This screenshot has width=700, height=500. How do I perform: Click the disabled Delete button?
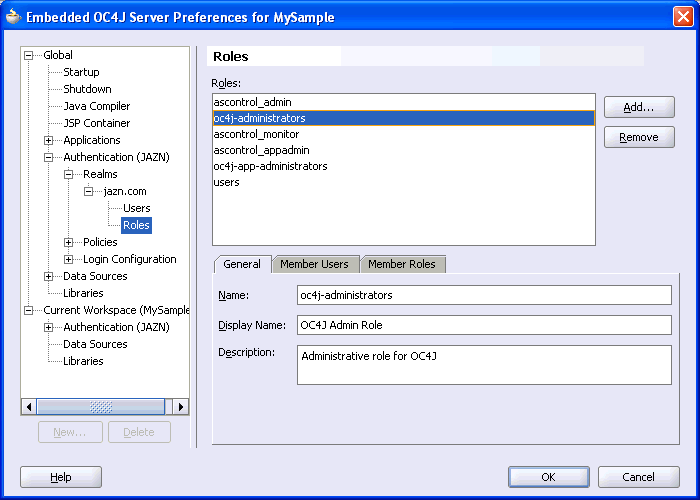pyautogui.click(x=139, y=432)
